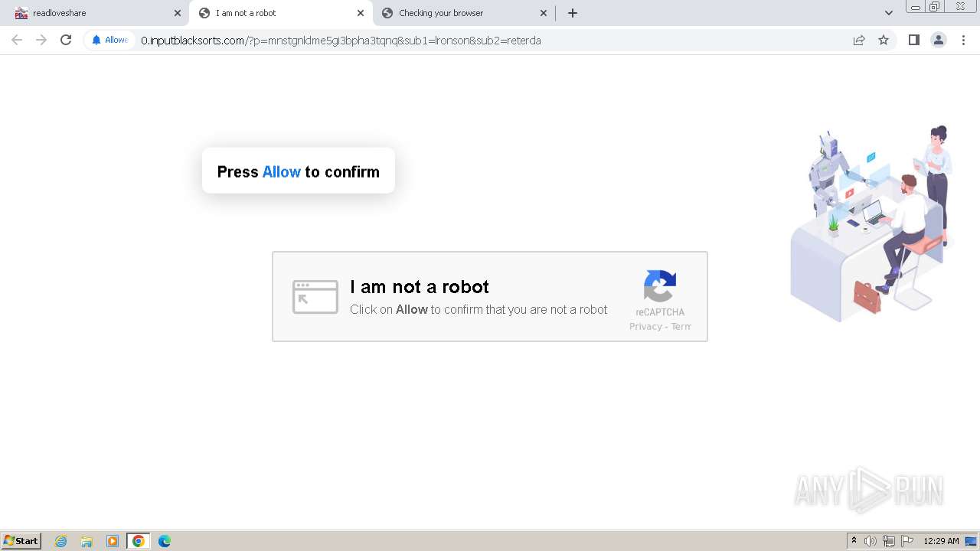Open the Privacy link
Image resolution: width=980 pixels, height=551 pixels.
[x=645, y=327]
